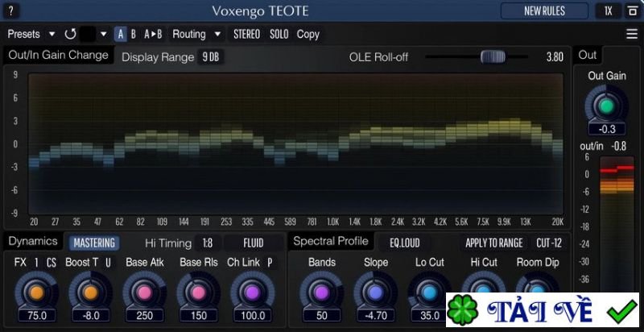Open the help question mark button
The image size is (644, 332).
11,11
